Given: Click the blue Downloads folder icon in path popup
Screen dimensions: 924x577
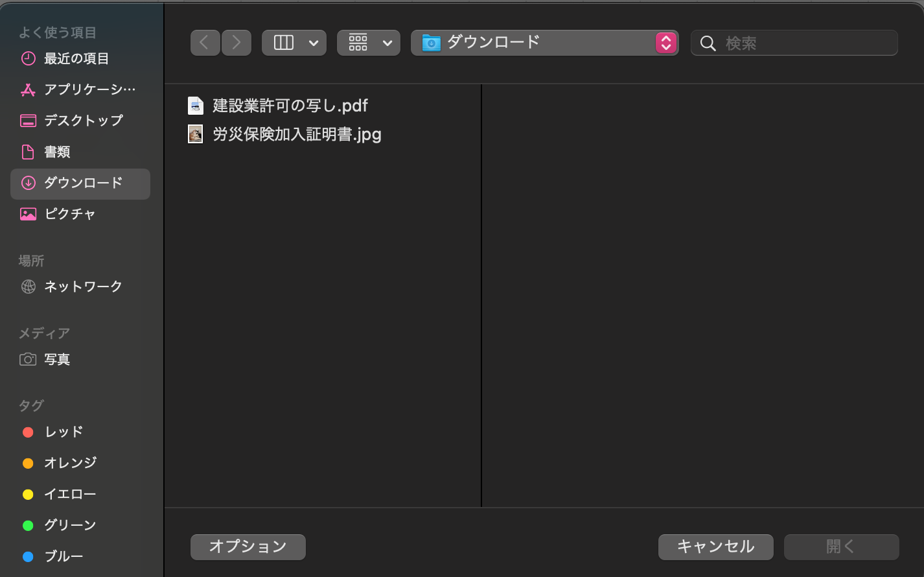Looking at the screenshot, I should point(431,43).
